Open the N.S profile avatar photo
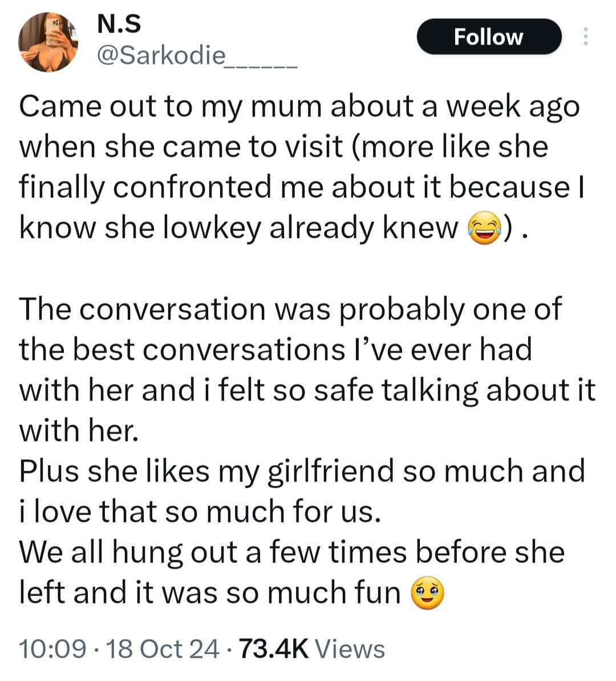 pyautogui.click(x=48, y=42)
